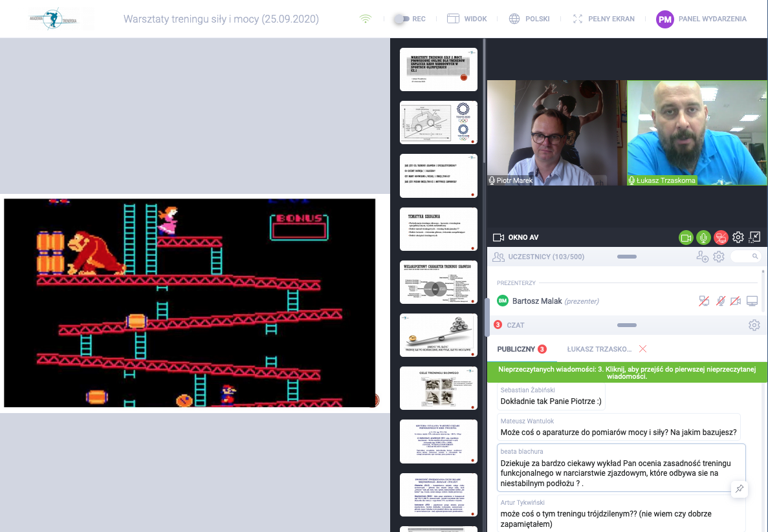The width and height of the screenshot is (768, 532).
Task: Open chat settings gear
Action: 754,325
